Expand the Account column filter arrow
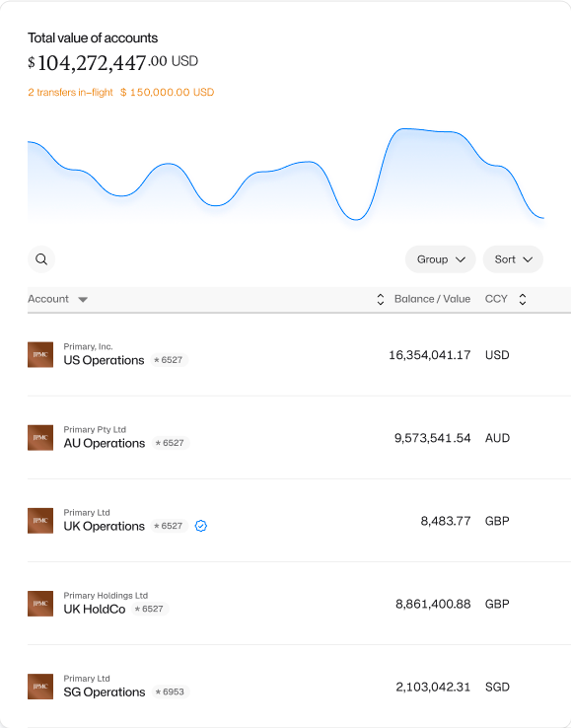This screenshot has width=571, height=728. [83, 300]
